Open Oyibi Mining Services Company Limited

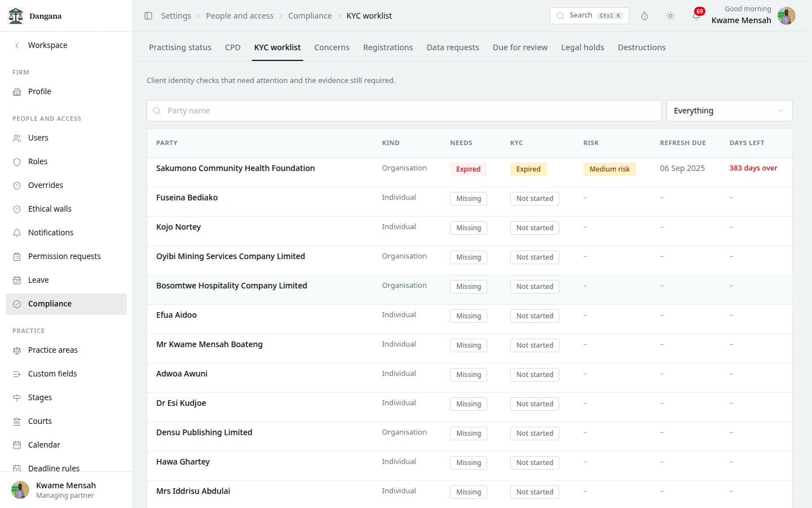point(231,256)
